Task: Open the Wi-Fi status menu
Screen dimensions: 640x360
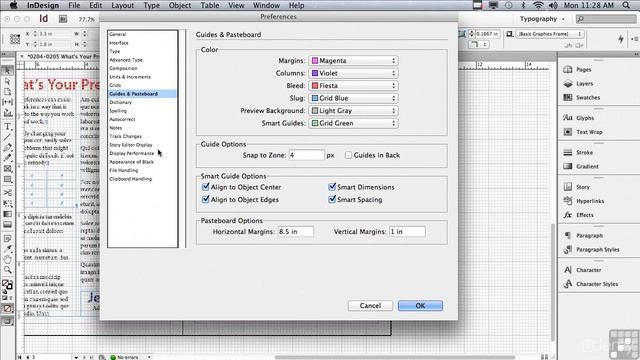Action: click(x=538, y=5)
